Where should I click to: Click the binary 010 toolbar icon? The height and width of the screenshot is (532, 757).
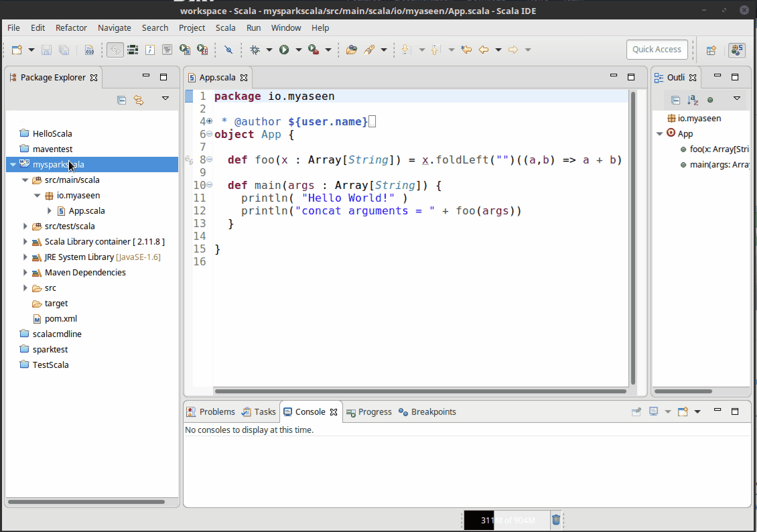click(x=89, y=50)
